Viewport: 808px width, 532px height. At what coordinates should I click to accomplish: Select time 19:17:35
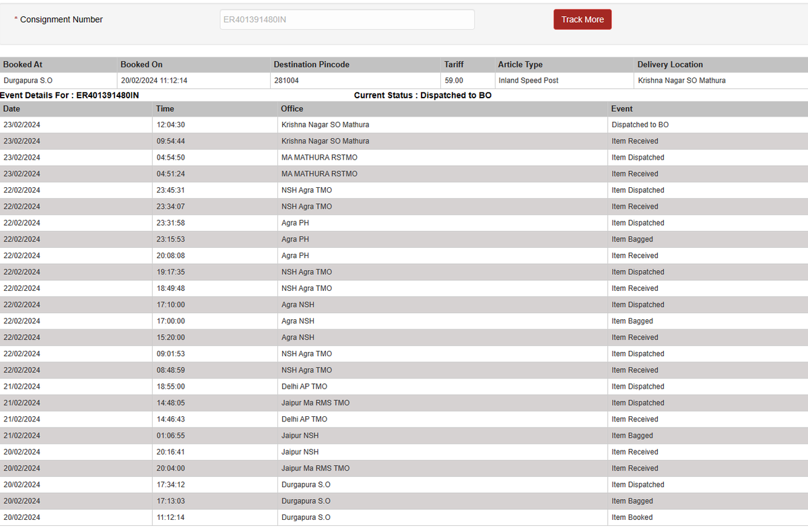(x=170, y=272)
